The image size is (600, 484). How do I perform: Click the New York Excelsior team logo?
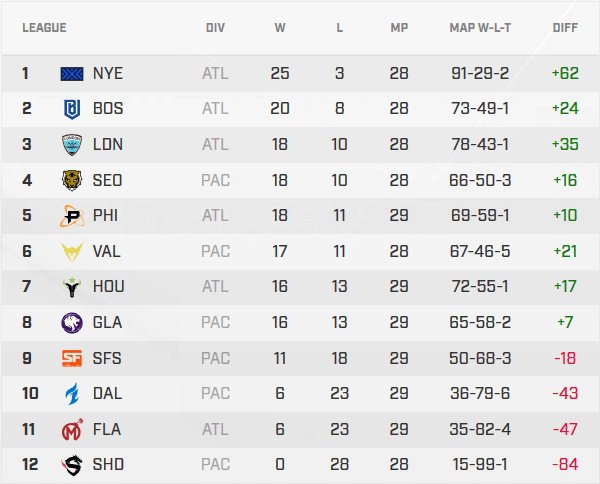72,73
